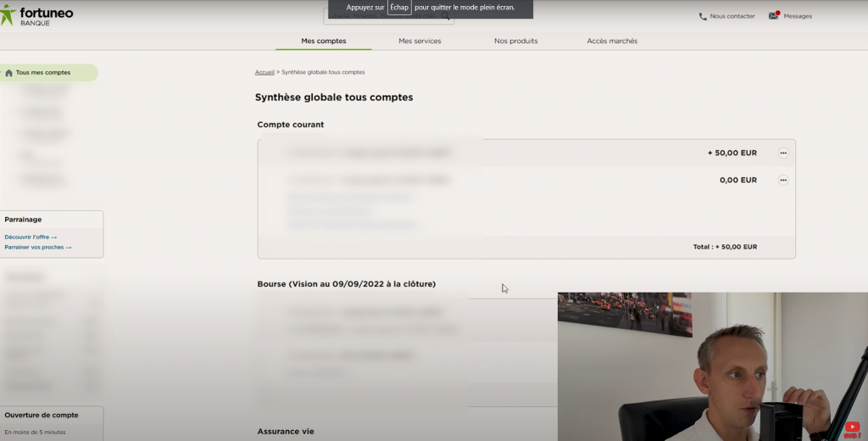Select Tous mes comptes in the sidebar
Viewport: 868px width, 441px height.
[x=43, y=73]
